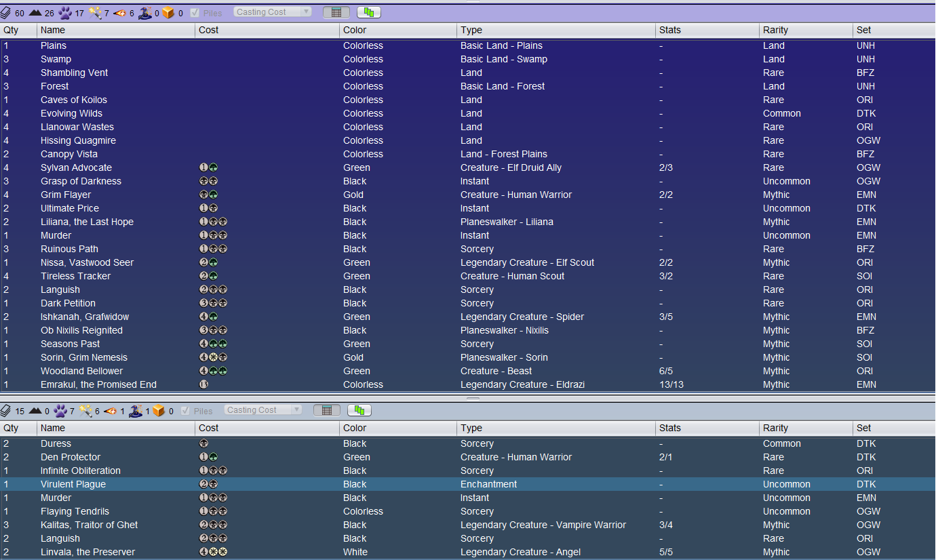Select the Hissing Quagmire card
The width and height of the screenshot is (936, 560).
pyautogui.click(x=467, y=140)
